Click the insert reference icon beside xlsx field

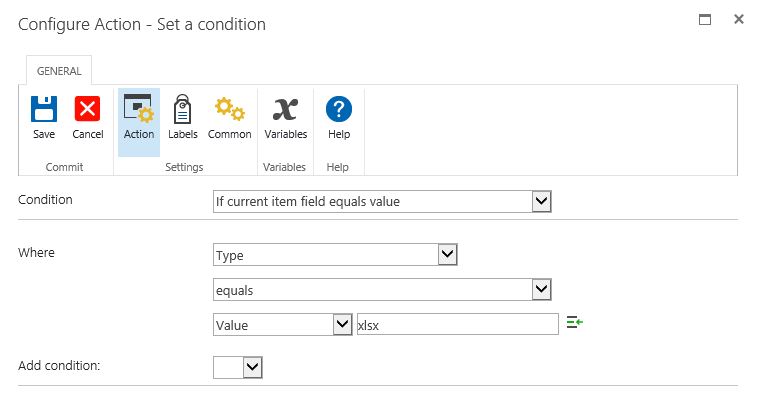pos(575,322)
